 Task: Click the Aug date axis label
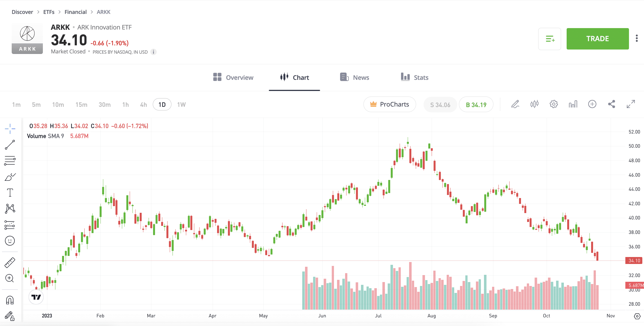[x=432, y=316]
